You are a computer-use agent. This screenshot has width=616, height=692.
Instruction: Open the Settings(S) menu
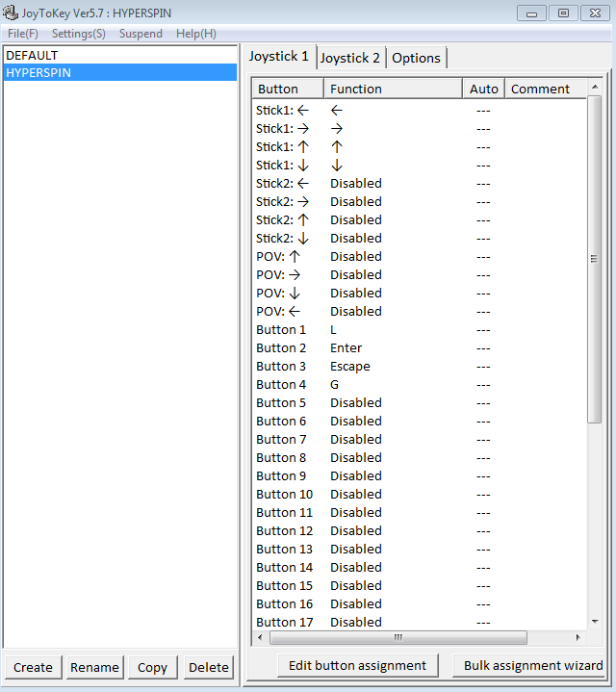click(x=79, y=34)
